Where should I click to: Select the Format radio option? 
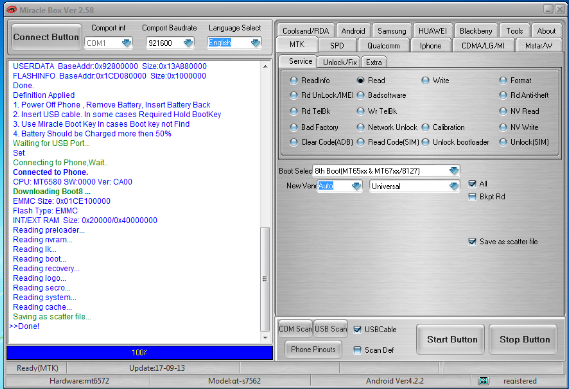point(503,80)
